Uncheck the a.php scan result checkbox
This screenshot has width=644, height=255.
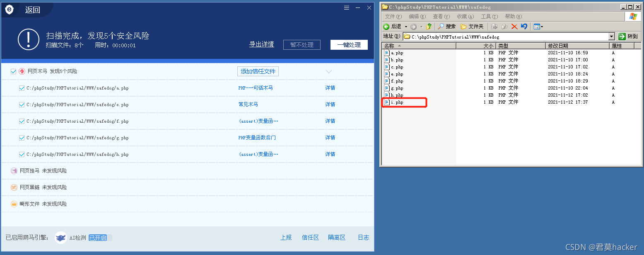22,88
